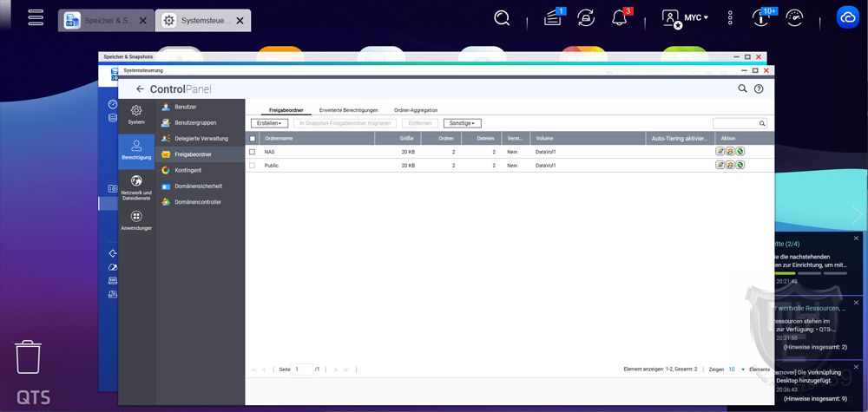Open the QTS main menu hamburger icon

36,17
